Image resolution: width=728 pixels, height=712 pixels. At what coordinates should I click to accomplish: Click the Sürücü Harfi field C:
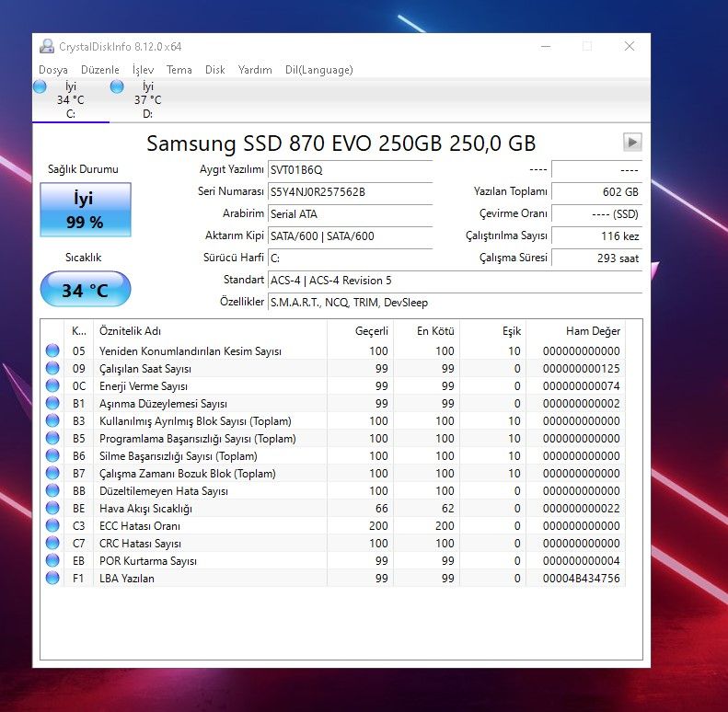350,258
